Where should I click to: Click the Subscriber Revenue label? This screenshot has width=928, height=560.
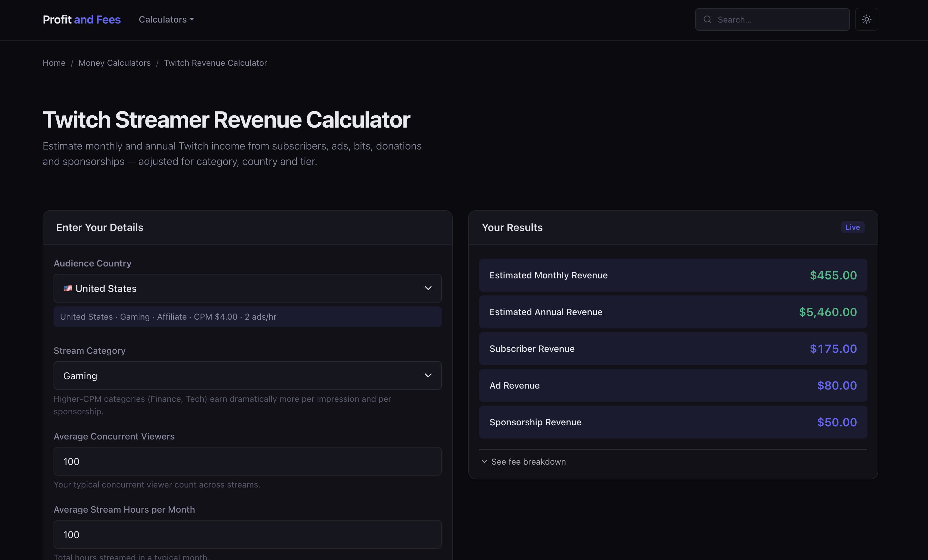click(532, 349)
